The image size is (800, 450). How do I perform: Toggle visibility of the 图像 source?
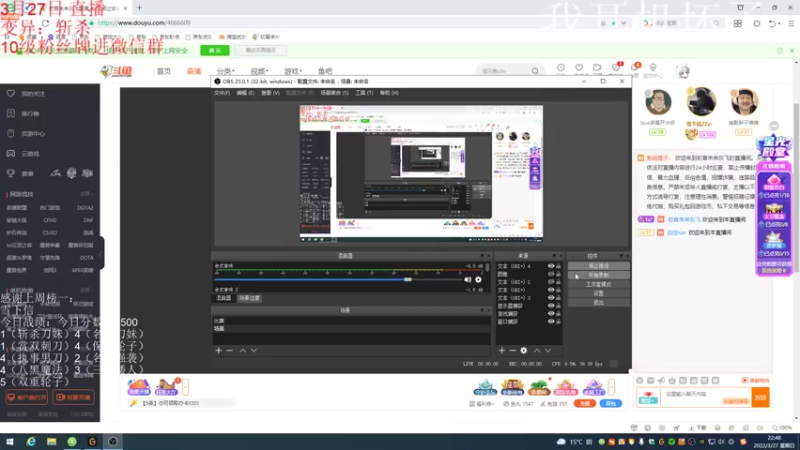pyautogui.click(x=551, y=274)
